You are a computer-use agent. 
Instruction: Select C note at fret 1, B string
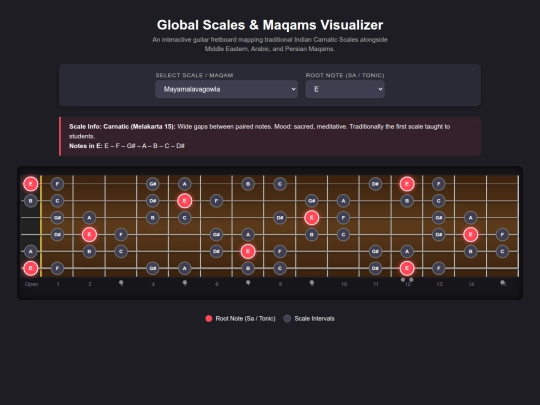click(57, 201)
